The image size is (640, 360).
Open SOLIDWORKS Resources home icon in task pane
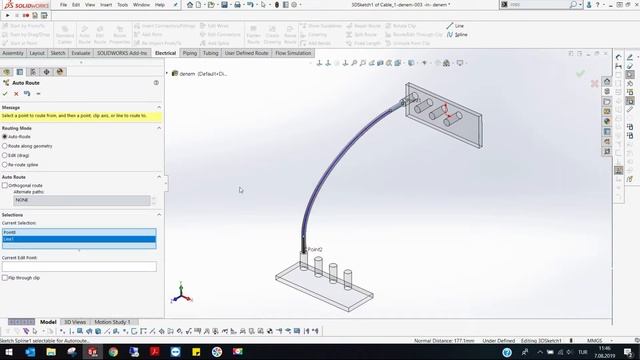click(607, 82)
